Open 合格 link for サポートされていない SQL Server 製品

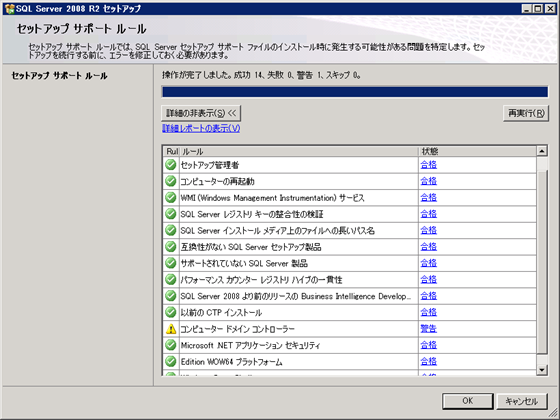coord(429,263)
